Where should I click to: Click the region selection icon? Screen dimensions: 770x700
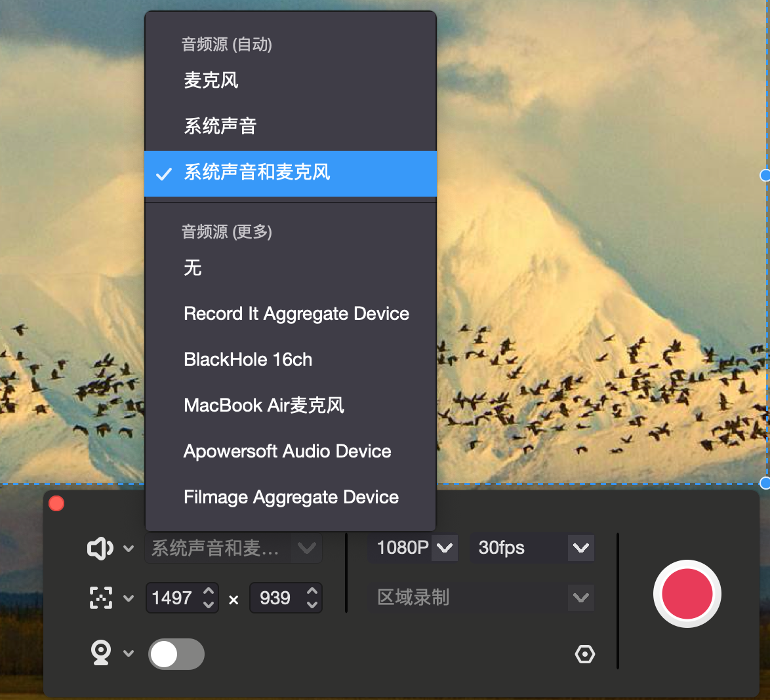(100, 598)
